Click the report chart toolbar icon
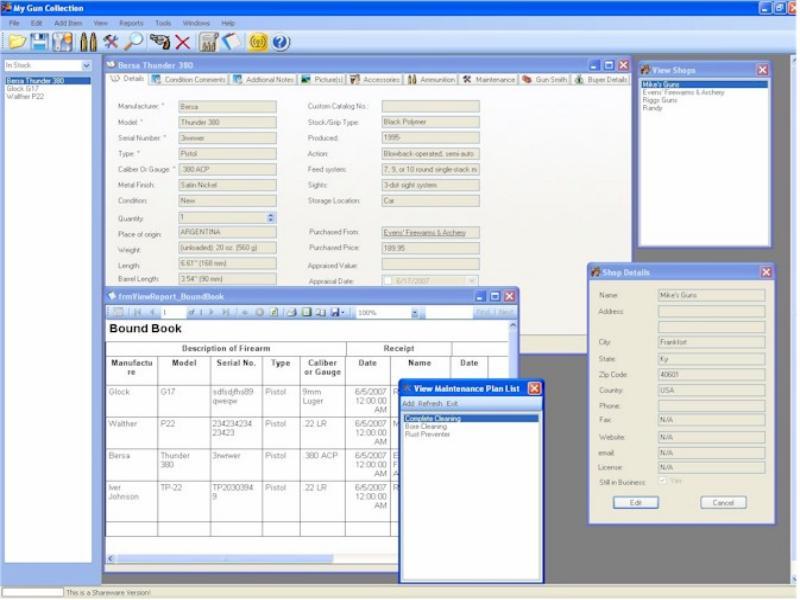Screen dimensions: 800x600 point(208,42)
